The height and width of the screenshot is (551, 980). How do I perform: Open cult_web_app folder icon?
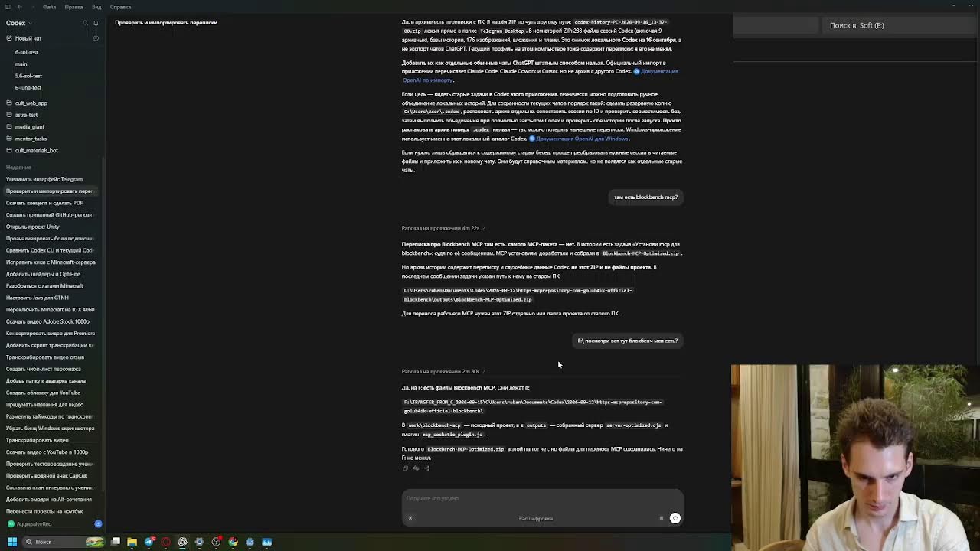[9, 103]
